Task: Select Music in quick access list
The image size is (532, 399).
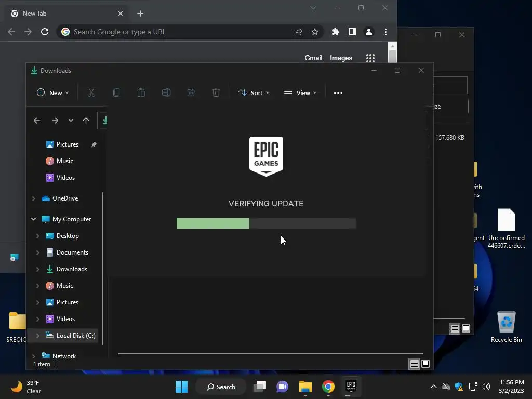Action: [64, 161]
